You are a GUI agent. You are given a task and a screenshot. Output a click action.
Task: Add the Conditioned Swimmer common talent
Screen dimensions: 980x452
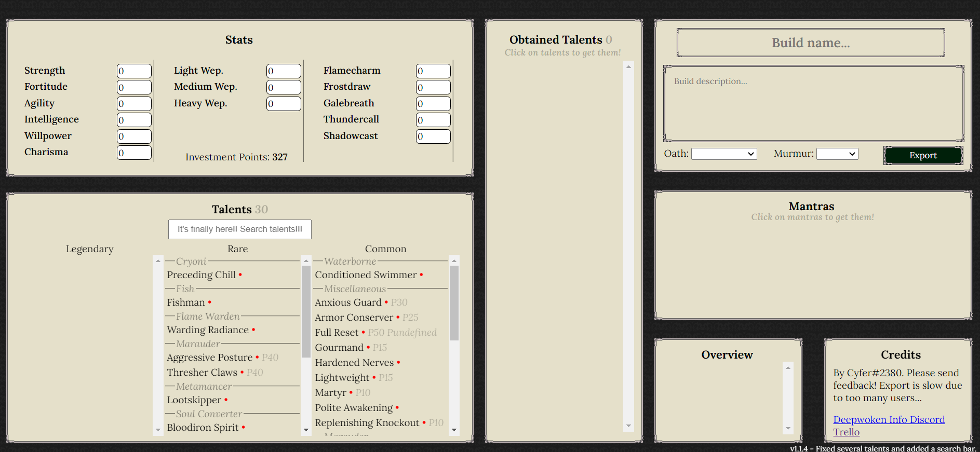point(366,275)
